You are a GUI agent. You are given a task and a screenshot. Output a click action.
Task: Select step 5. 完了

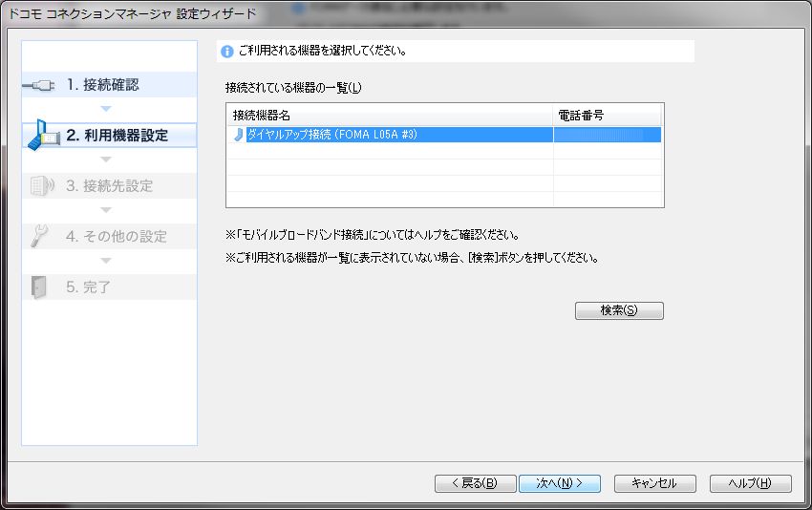(109, 287)
